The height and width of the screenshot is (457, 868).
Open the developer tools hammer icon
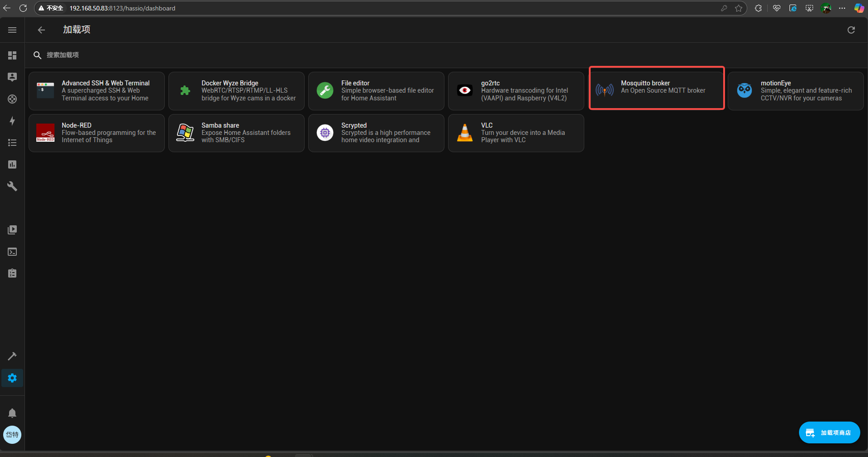tap(12, 356)
